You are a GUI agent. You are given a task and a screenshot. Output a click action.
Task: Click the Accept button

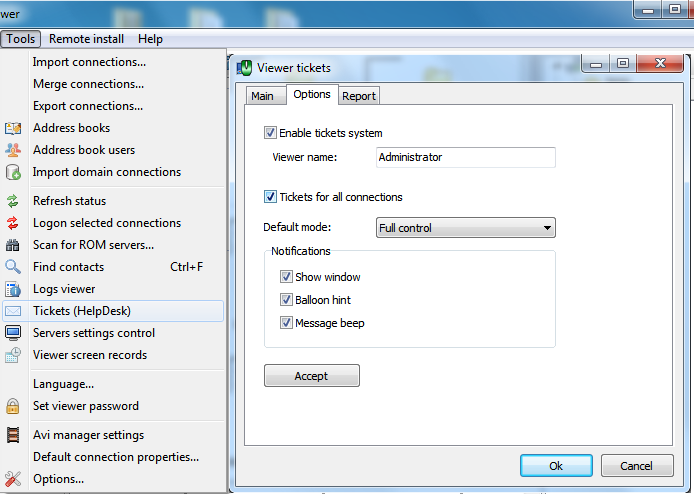coord(312,376)
